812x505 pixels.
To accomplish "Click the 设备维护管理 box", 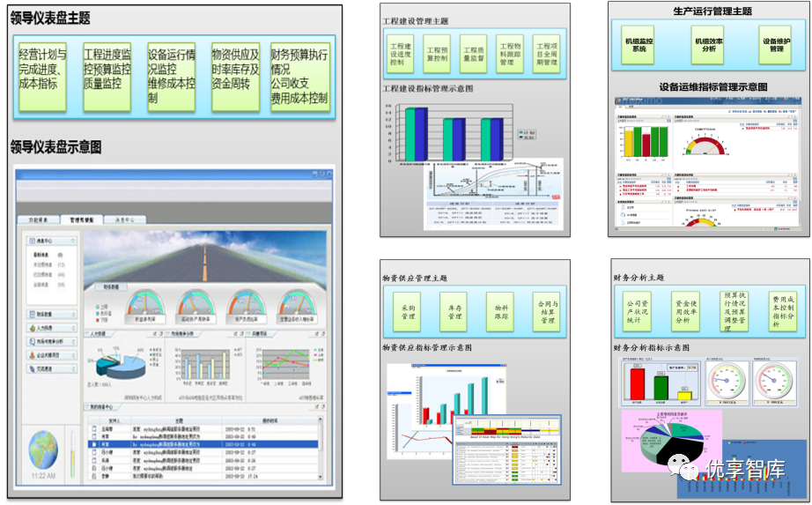I will (776, 45).
